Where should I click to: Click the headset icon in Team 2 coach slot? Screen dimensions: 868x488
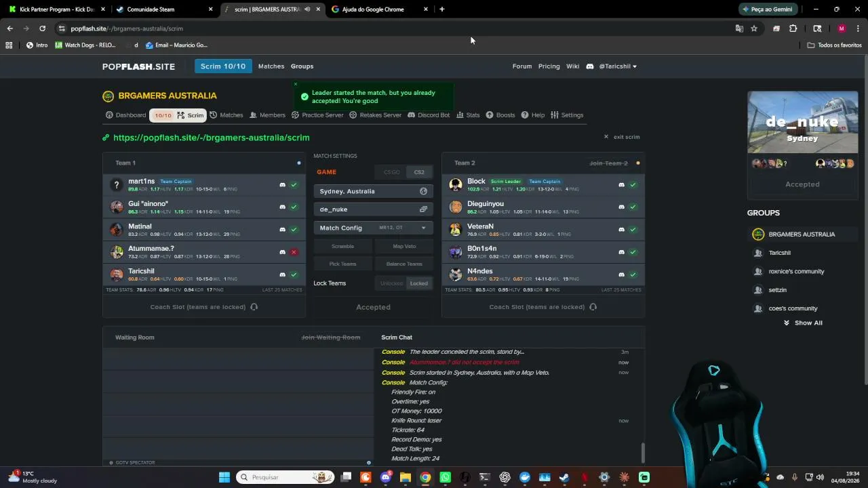pos(593,307)
